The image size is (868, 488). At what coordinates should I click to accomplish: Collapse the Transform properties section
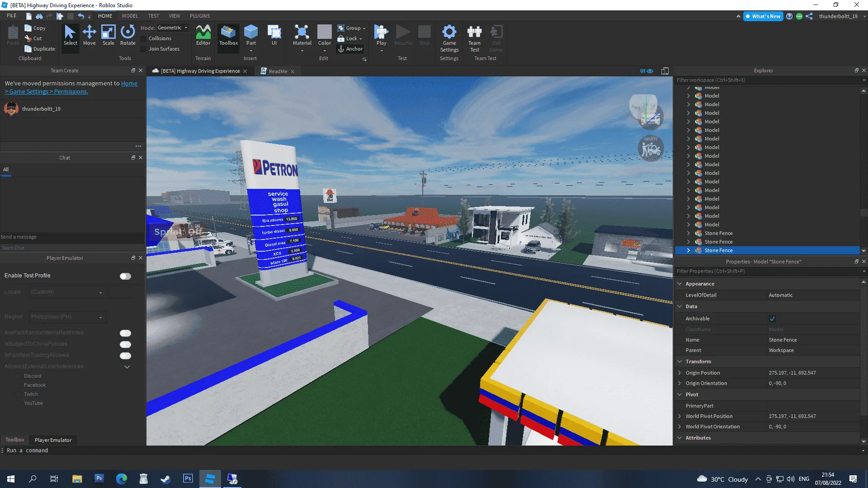pyautogui.click(x=679, y=361)
